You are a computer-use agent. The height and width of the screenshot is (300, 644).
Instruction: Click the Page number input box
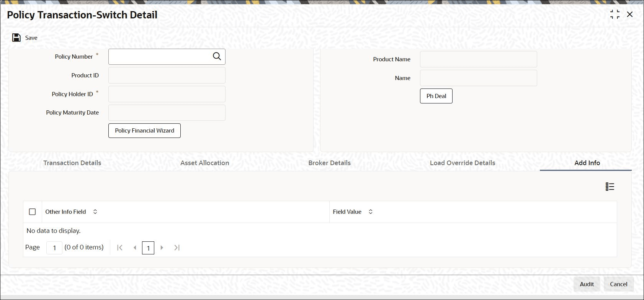point(54,248)
